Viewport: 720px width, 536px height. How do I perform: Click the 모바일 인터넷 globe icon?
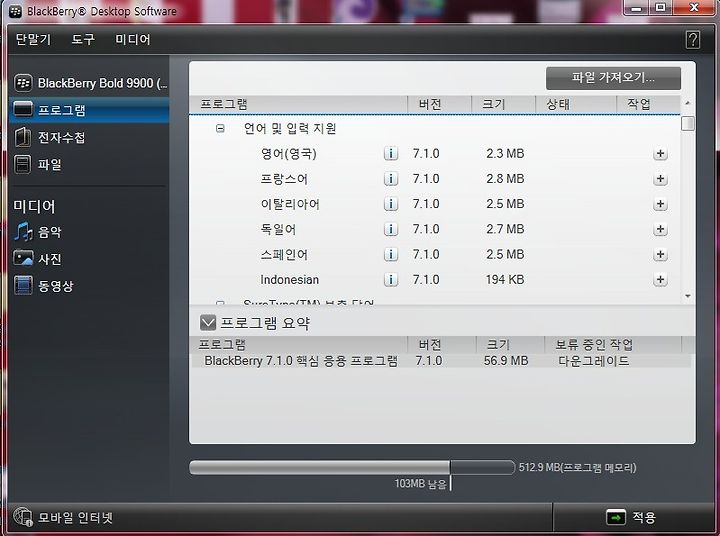[22, 518]
